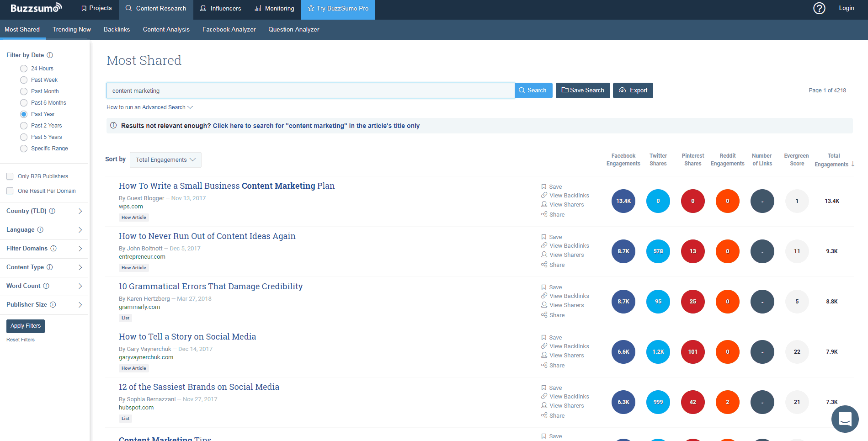Click search in article's title only link
The height and width of the screenshot is (441, 868).
[x=316, y=126]
